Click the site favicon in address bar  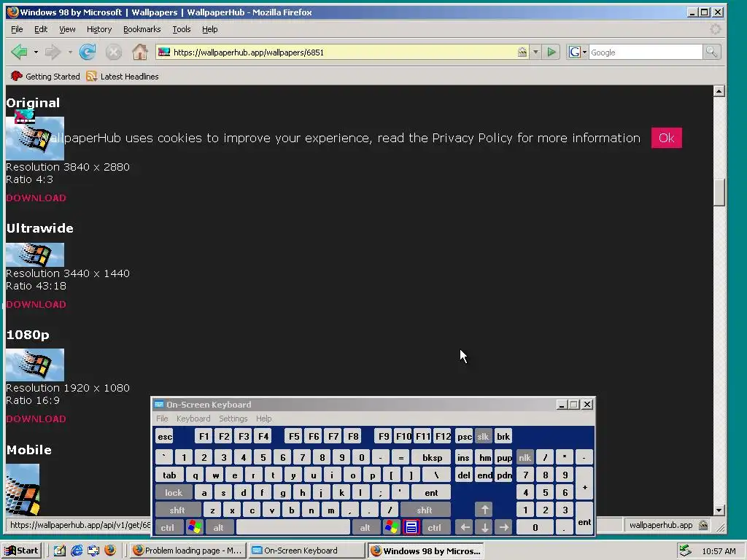pyautogui.click(x=164, y=52)
